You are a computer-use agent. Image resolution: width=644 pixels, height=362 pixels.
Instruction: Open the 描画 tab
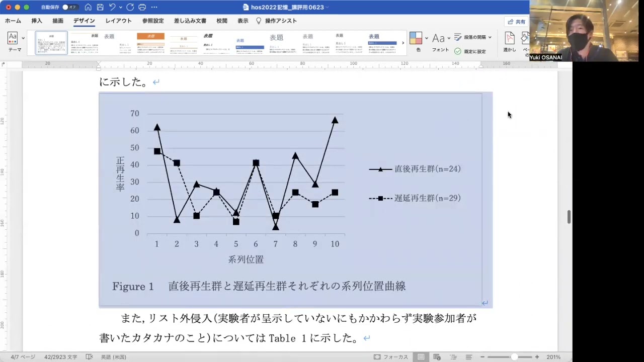point(58,21)
